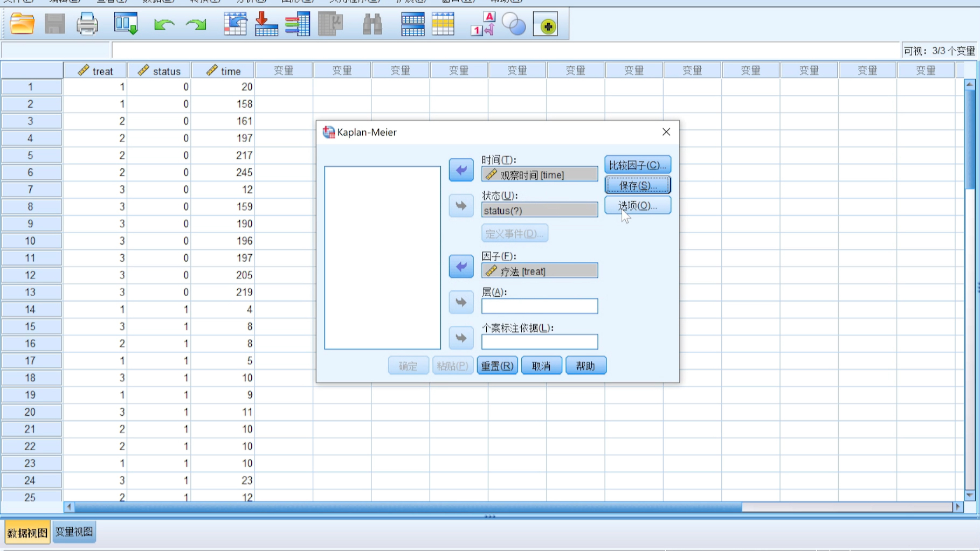Select the status column header
The image size is (980, 551).
159,71
